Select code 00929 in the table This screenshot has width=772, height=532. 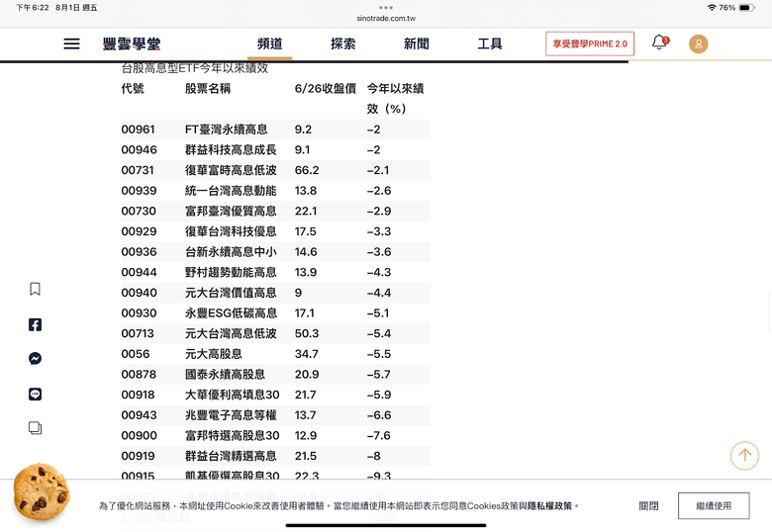(x=139, y=231)
